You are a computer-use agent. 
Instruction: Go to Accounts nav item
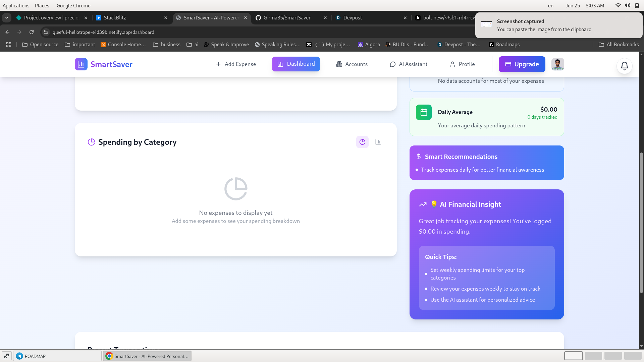click(352, 64)
